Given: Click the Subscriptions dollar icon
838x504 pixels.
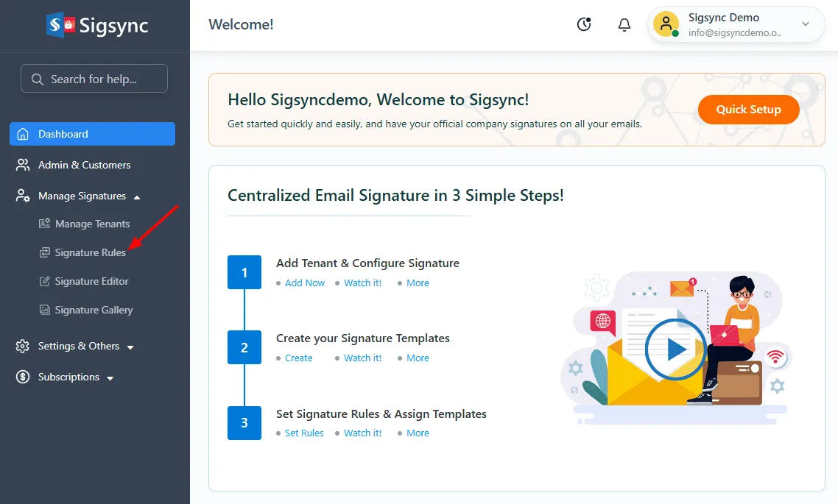Looking at the screenshot, I should tap(22, 377).
